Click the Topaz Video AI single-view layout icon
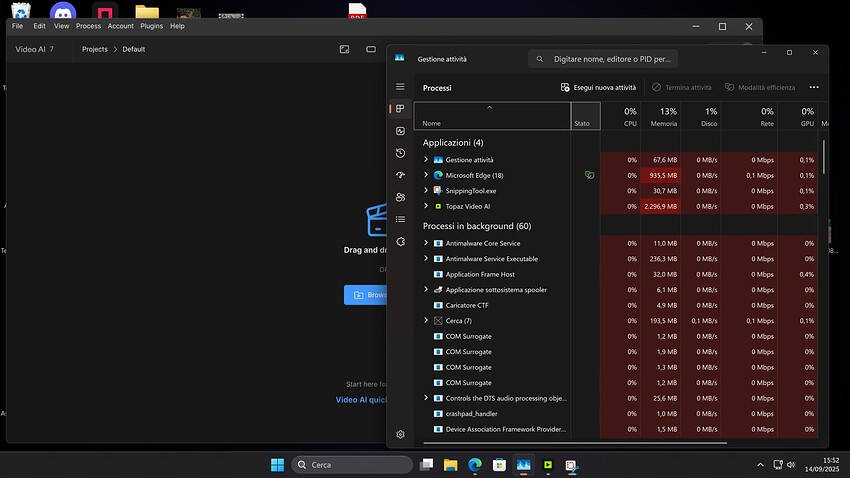The height and width of the screenshot is (478, 850). (x=371, y=49)
